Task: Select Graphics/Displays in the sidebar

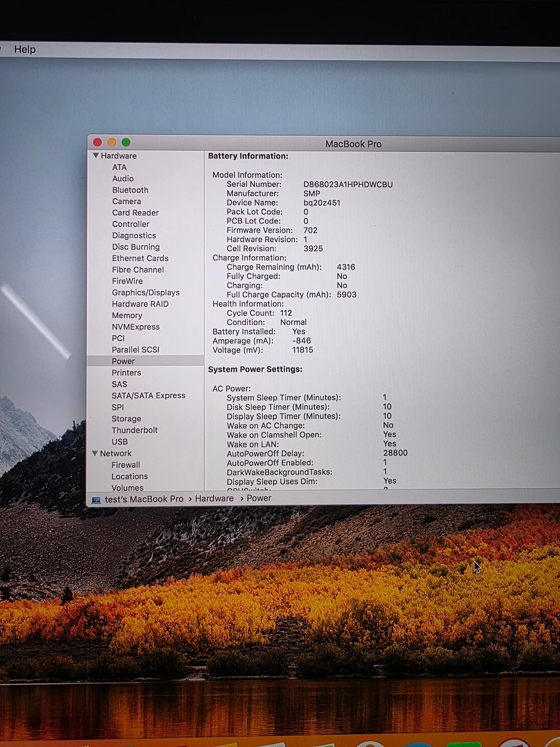Action: point(146,293)
